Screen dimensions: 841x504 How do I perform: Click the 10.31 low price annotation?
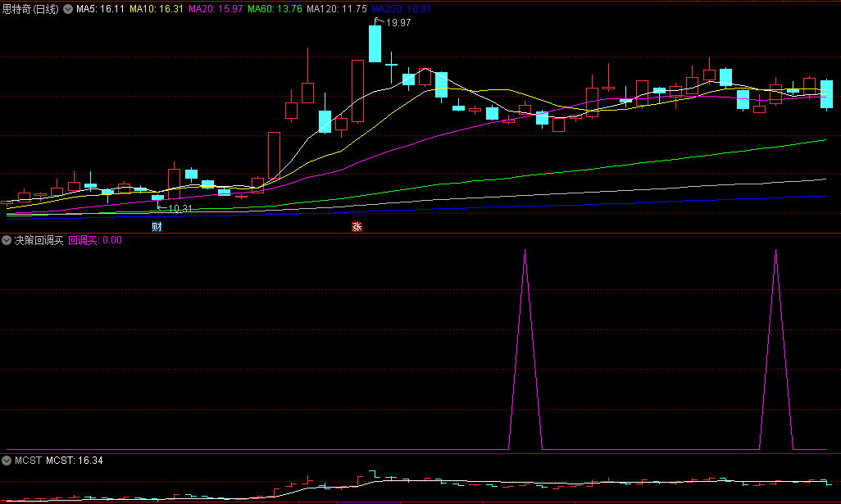coord(180,209)
